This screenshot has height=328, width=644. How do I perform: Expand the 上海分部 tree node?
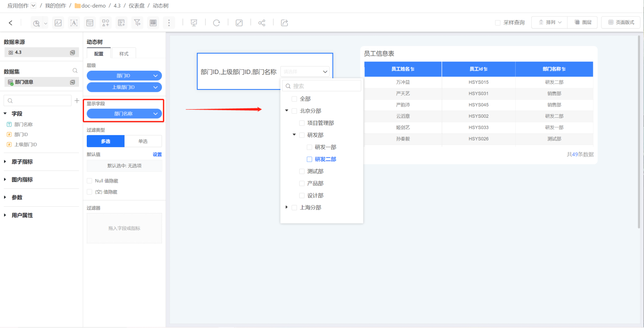[287, 207]
